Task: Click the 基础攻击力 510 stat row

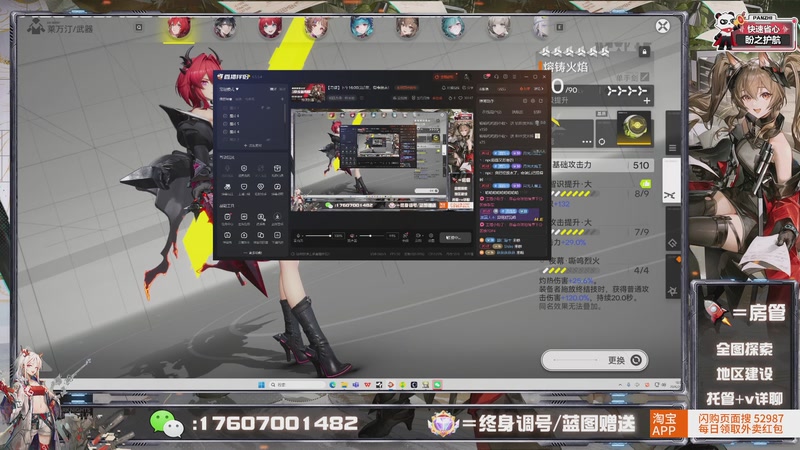Action: [x=602, y=165]
